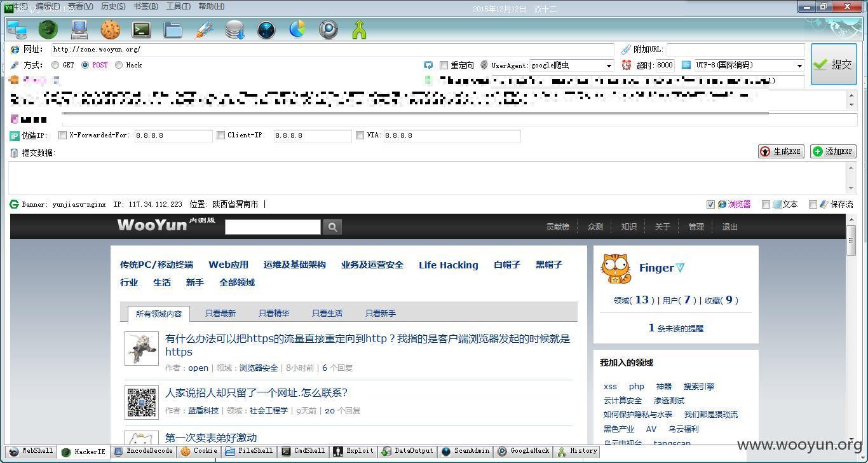Screen dimensions: 868x463
Task: Open the ScanAdmin bottom tab
Action: click(465, 451)
